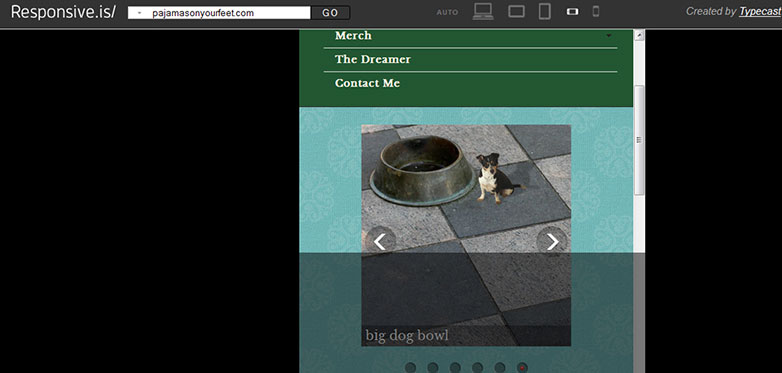Select the portrait phone viewport icon
The image size is (782, 373).
tap(595, 11)
